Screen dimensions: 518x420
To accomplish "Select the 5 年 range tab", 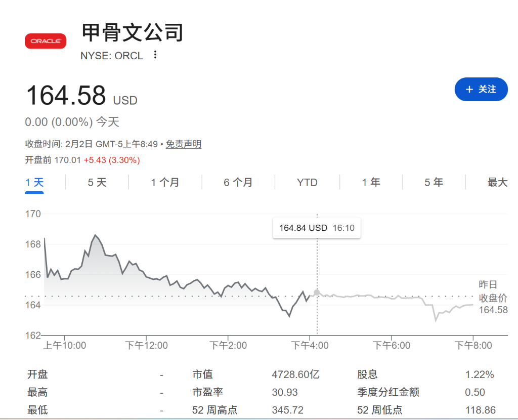I will click(434, 182).
